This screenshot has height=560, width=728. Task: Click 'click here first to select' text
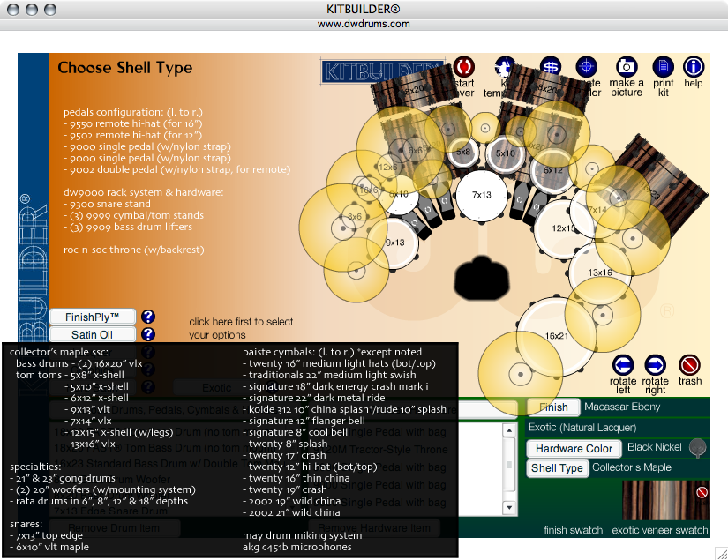coord(241,322)
